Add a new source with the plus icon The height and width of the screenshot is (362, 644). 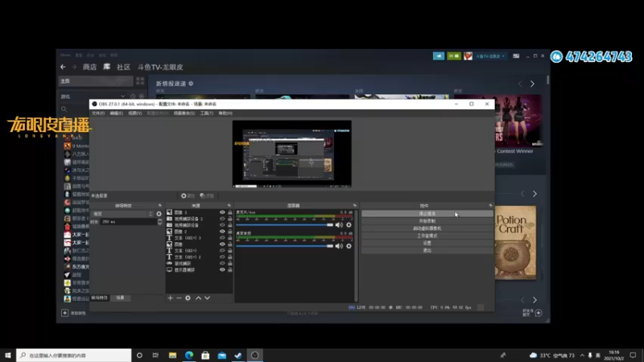point(170,298)
